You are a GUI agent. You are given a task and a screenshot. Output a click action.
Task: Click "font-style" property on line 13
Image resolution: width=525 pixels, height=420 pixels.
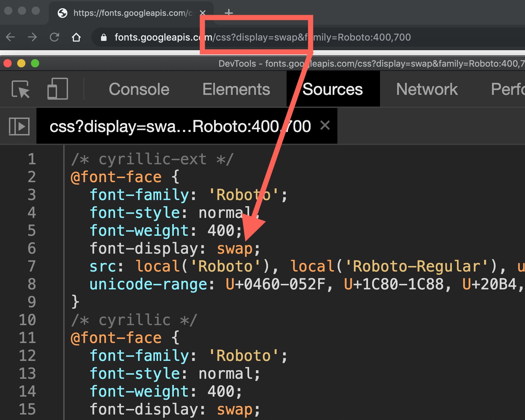tap(135, 373)
